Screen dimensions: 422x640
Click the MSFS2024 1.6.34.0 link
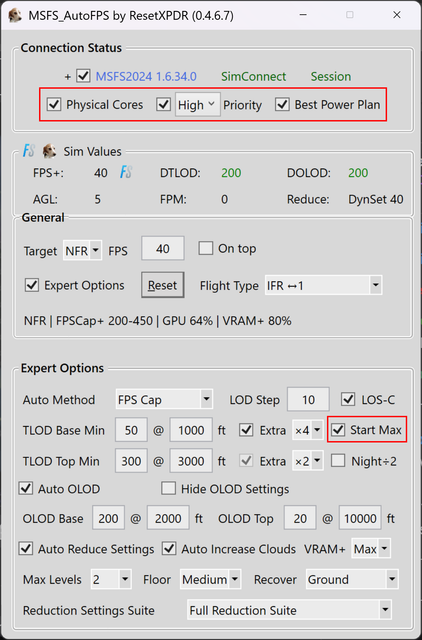[x=146, y=76]
